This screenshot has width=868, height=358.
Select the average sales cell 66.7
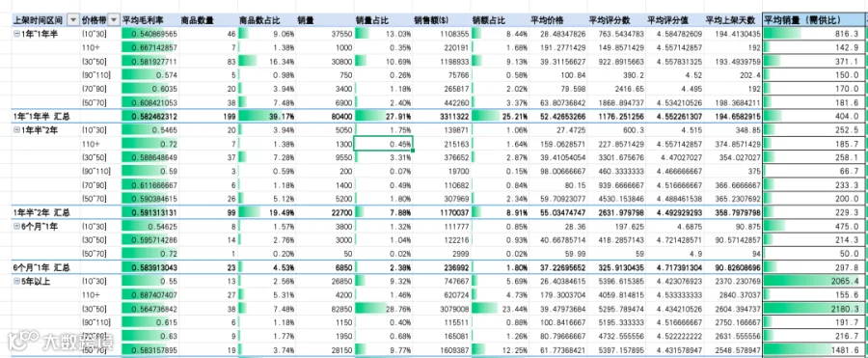[x=813, y=171]
